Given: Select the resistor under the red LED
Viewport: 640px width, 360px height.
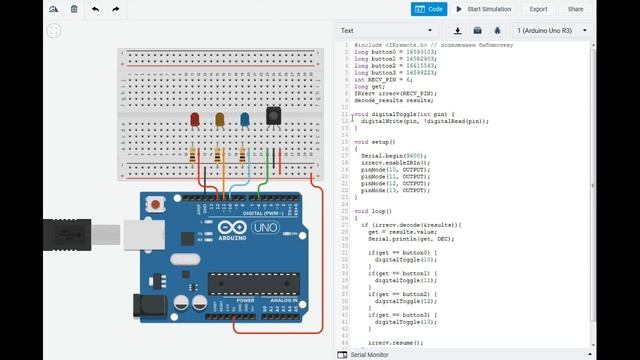Looking at the screenshot, I should [192, 156].
